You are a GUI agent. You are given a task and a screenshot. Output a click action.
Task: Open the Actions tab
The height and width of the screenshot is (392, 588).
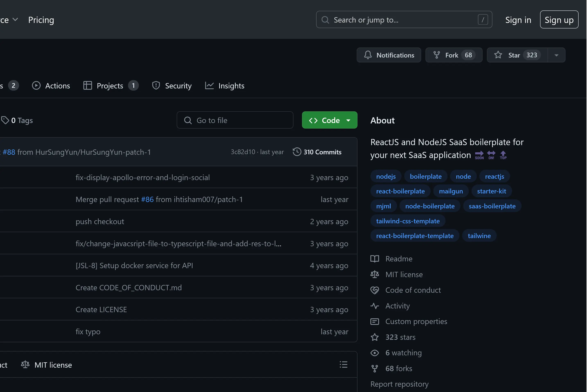(x=51, y=86)
